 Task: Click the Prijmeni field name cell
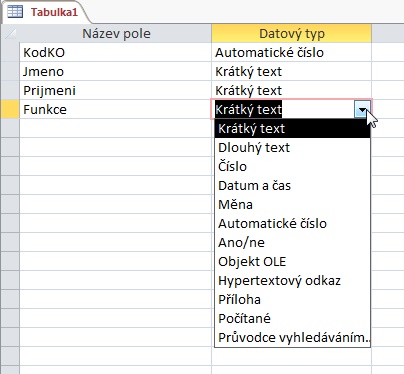(115, 90)
